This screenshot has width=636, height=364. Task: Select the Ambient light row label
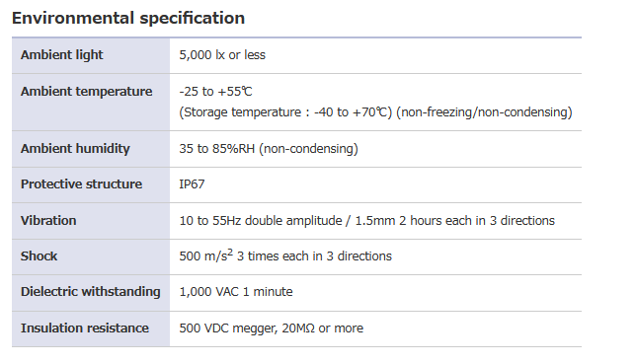(x=61, y=54)
